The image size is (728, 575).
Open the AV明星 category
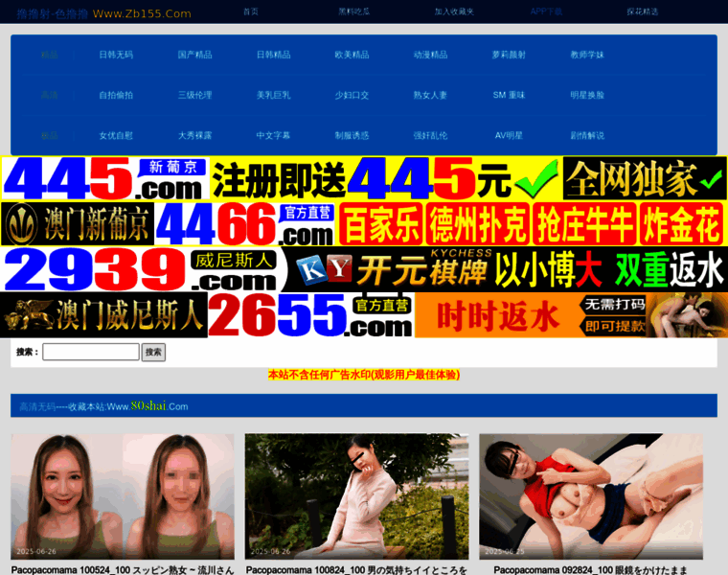pyautogui.click(x=509, y=136)
